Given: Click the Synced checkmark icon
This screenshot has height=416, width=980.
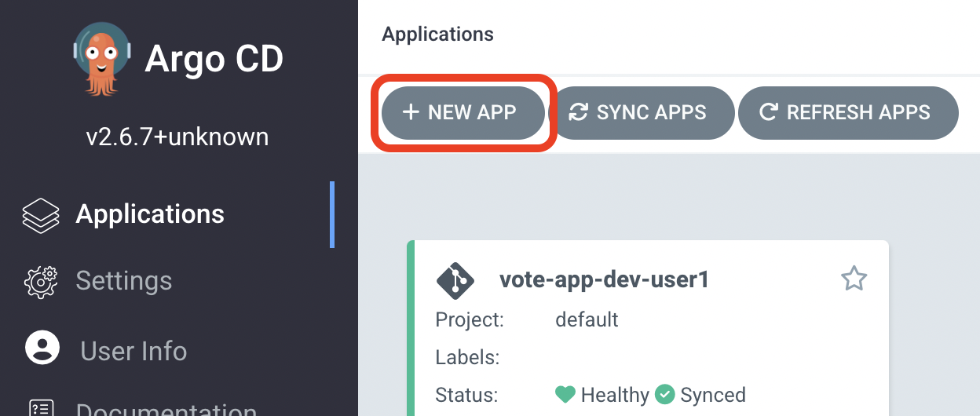Looking at the screenshot, I should click(x=665, y=394).
